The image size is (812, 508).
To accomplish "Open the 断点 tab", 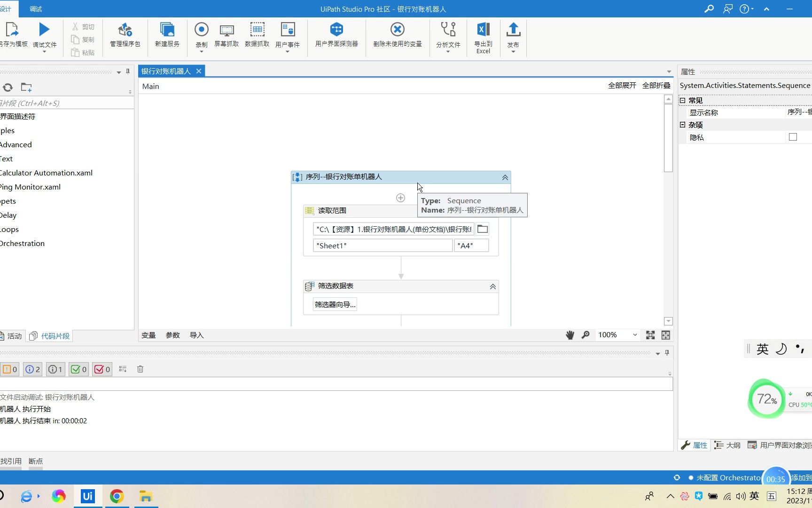I will click(36, 461).
